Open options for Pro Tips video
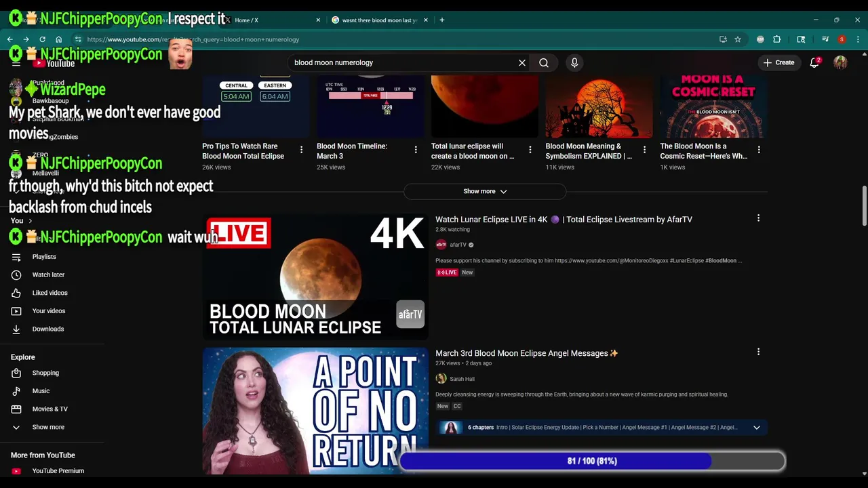 click(x=301, y=150)
